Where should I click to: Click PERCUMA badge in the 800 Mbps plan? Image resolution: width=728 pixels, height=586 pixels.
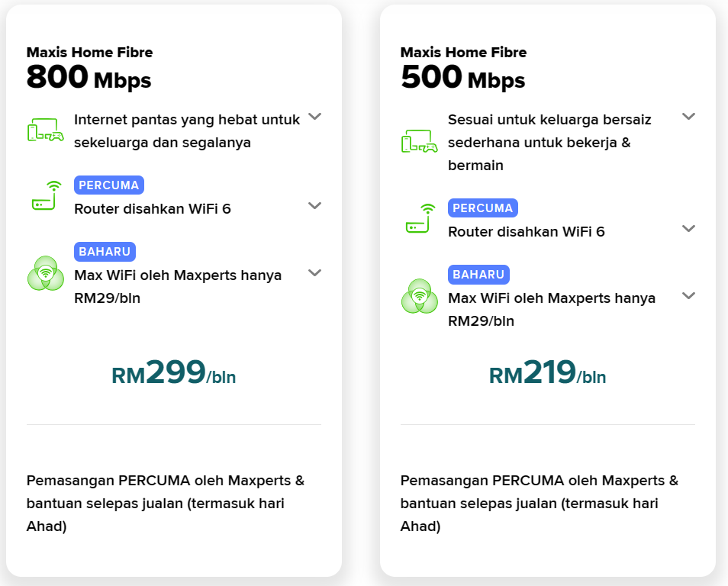[x=109, y=185]
